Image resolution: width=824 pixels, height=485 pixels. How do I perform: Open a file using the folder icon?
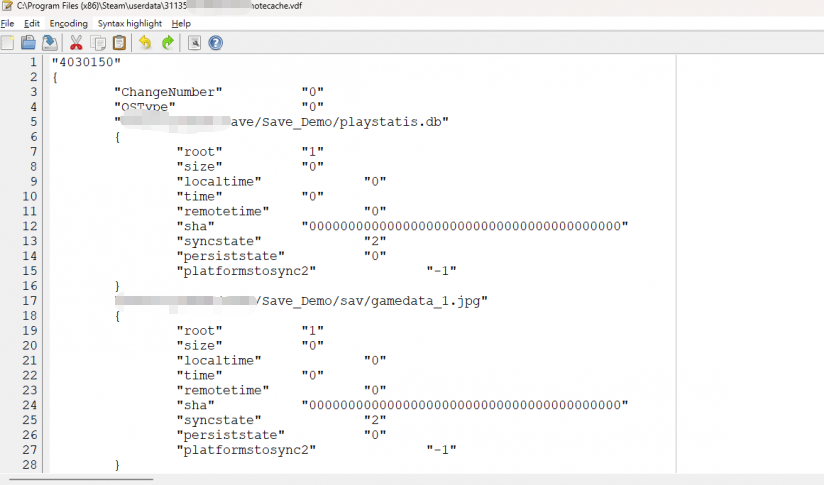pos(28,43)
